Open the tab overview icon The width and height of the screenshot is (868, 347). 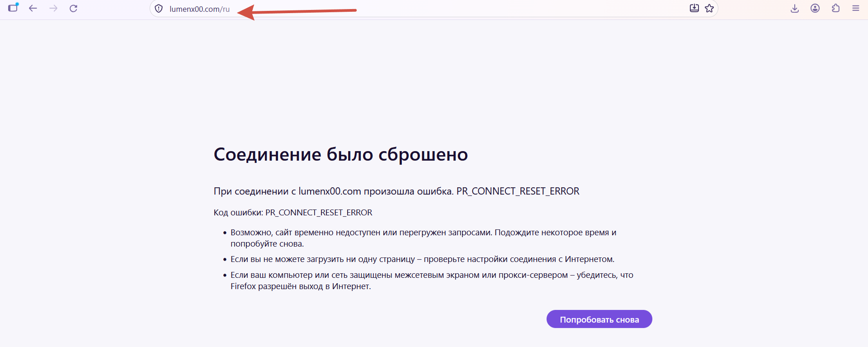[x=13, y=8]
